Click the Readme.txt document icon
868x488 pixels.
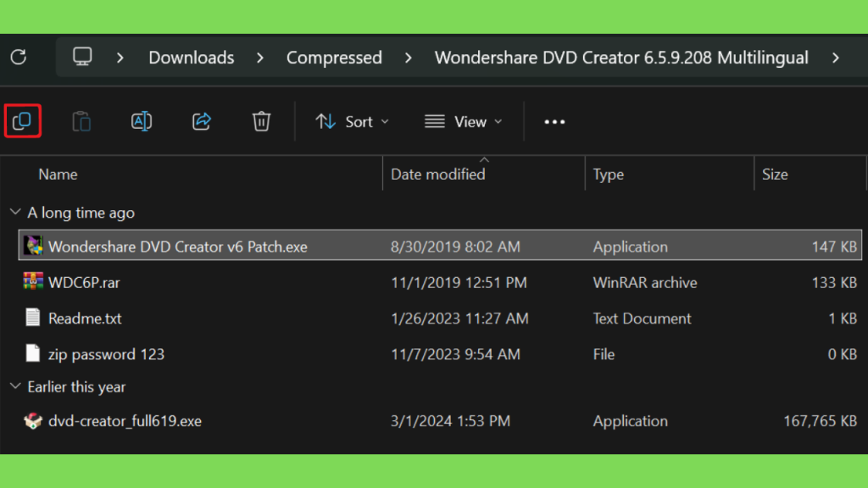[x=33, y=318]
